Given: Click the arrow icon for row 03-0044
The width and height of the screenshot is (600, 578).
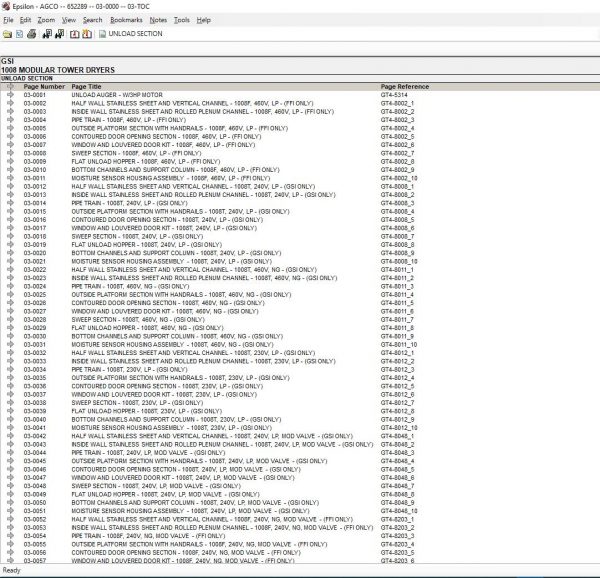Looking at the screenshot, I should pyautogui.click(x=10, y=453).
